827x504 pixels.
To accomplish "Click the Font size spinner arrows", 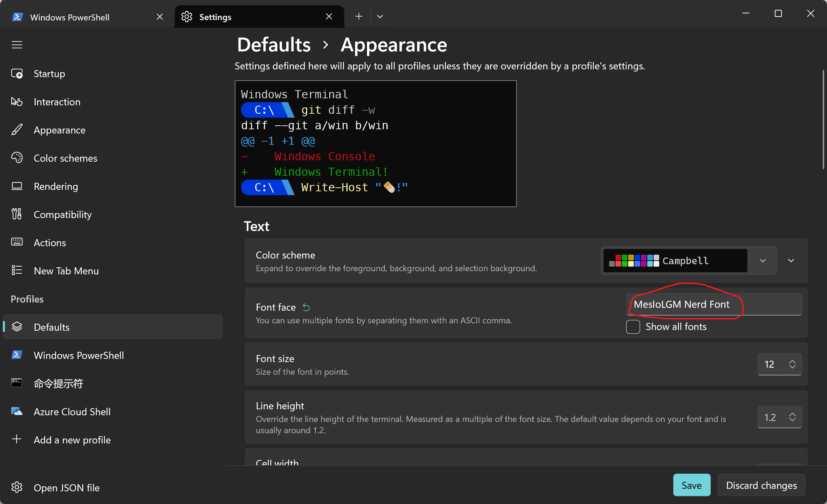I will (x=792, y=364).
